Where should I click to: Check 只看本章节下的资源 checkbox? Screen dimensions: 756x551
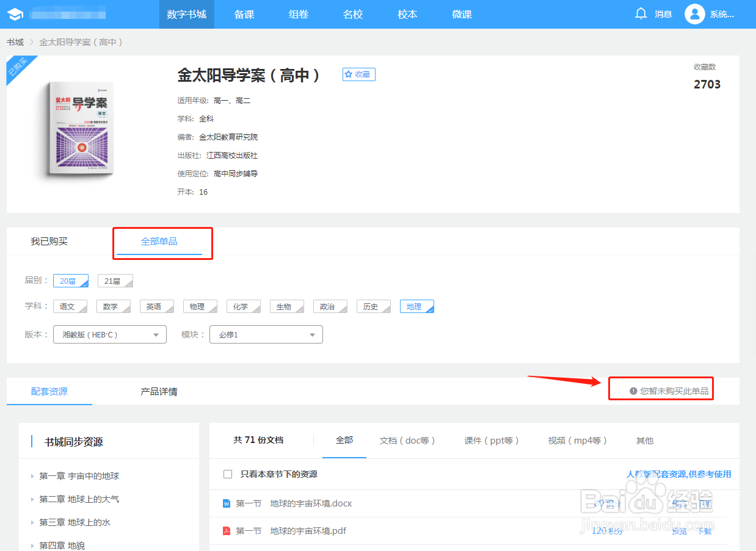coord(228,474)
